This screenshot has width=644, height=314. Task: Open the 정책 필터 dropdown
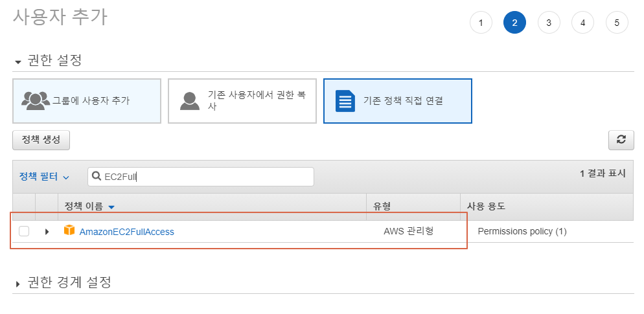click(x=44, y=177)
